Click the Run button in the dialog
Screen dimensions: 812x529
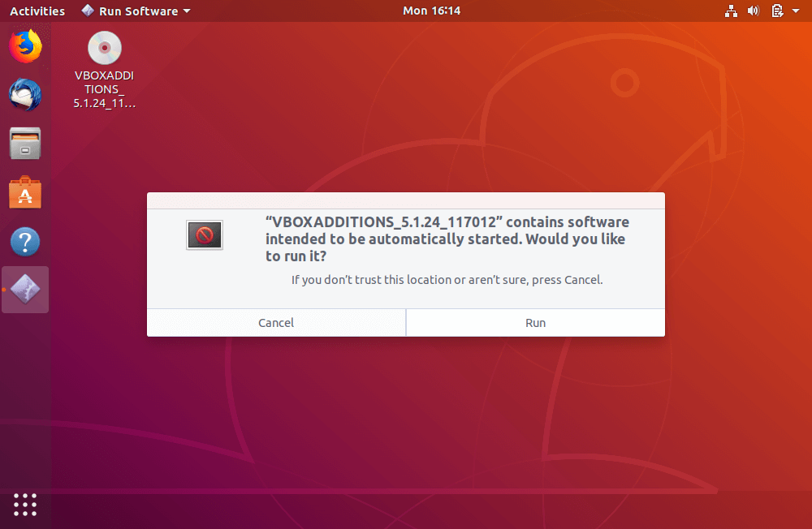pyautogui.click(x=535, y=323)
